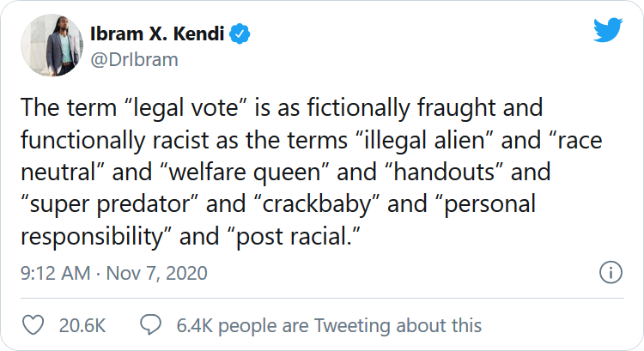This screenshot has width=644, height=351.
Task: Click the Twitter bird logo
Action: point(608,29)
